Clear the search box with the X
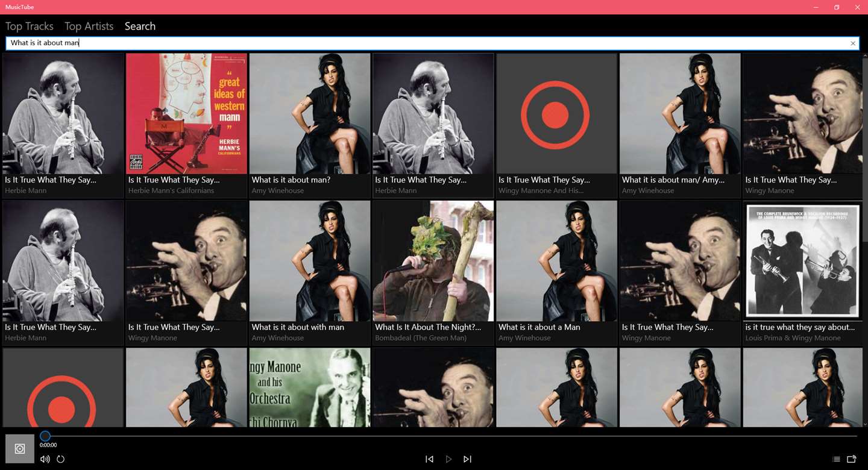868x470 pixels. [x=853, y=43]
